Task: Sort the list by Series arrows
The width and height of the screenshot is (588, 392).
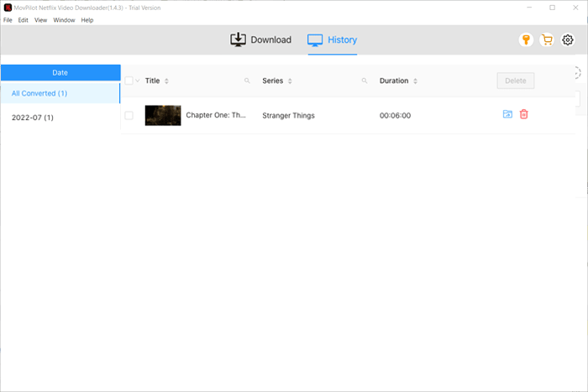Action: coord(290,81)
